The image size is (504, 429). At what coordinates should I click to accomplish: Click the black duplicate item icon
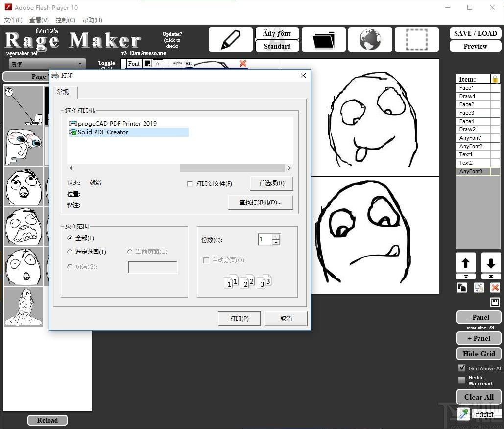click(462, 287)
